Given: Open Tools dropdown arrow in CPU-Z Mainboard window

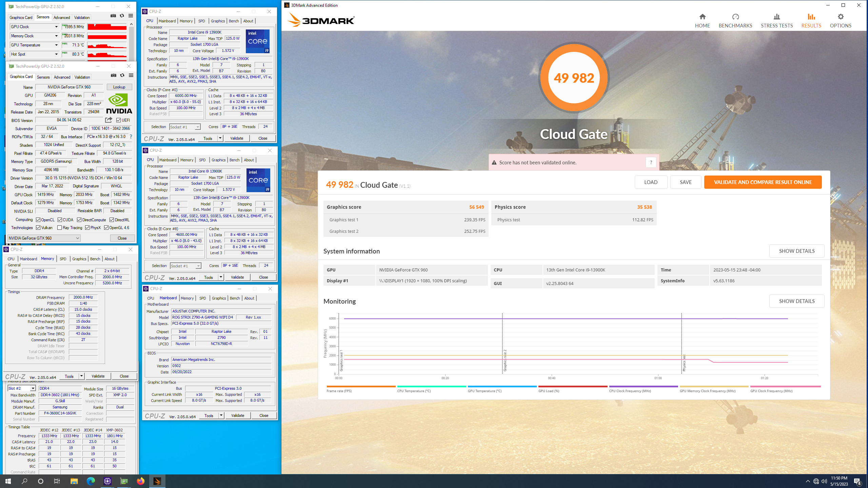Looking at the screenshot, I should pos(221,415).
